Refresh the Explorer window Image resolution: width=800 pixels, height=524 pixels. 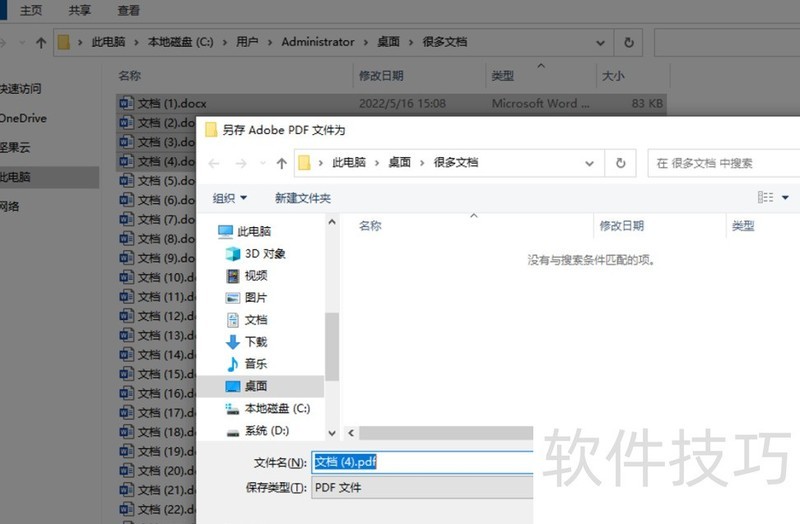tap(629, 42)
